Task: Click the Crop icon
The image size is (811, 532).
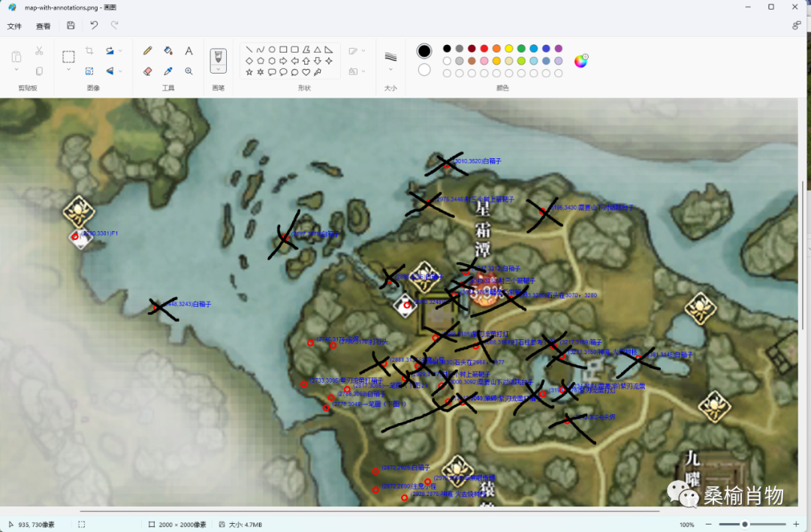Action: [x=89, y=51]
